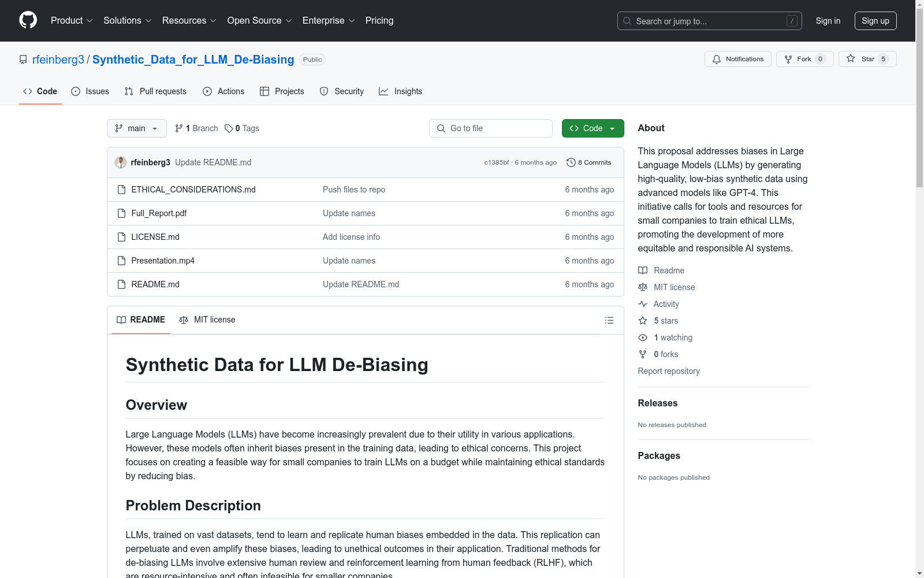
Task: Open the Full_Report.pdf file
Action: click(159, 213)
